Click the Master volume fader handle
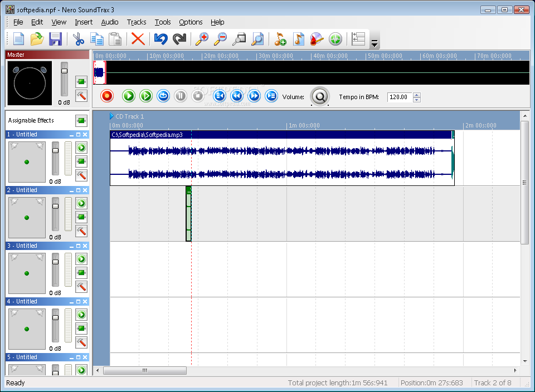This screenshot has width=535, height=392. pyautogui.click(x=64, y=71)
